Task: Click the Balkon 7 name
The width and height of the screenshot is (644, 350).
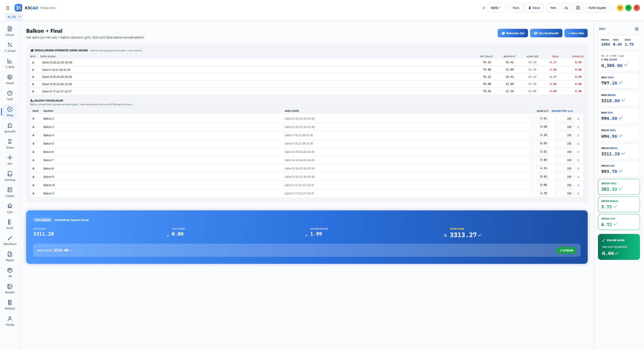Action: click(49, 160)
